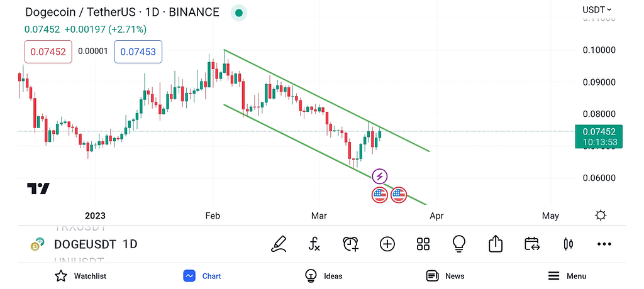
Task: Open the indicators fx menu
Action: click(x=314, y=244)
